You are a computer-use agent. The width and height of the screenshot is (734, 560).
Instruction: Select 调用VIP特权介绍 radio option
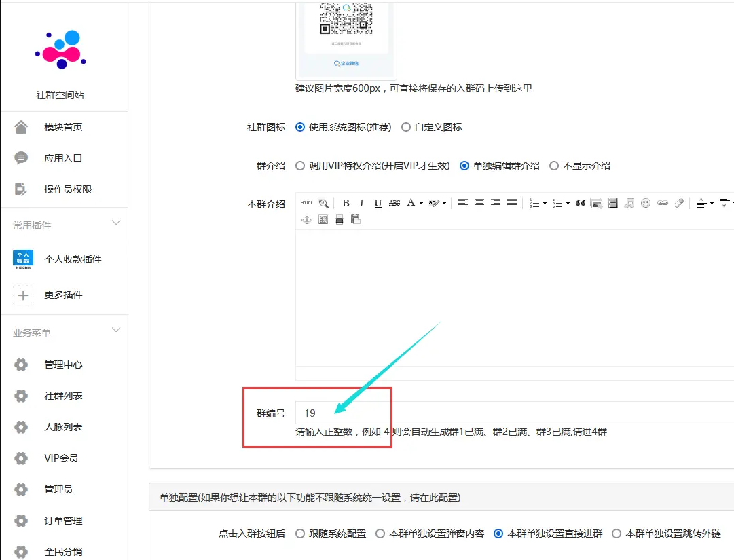pos(300,166)
